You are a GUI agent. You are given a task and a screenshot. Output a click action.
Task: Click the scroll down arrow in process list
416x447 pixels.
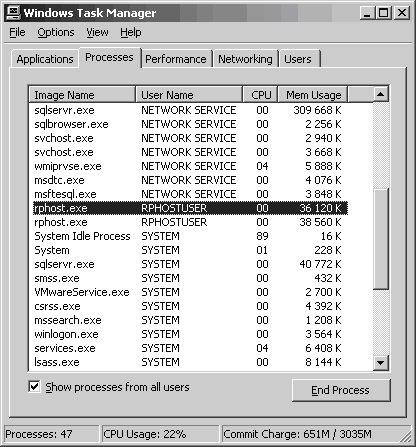click(380, 362)
